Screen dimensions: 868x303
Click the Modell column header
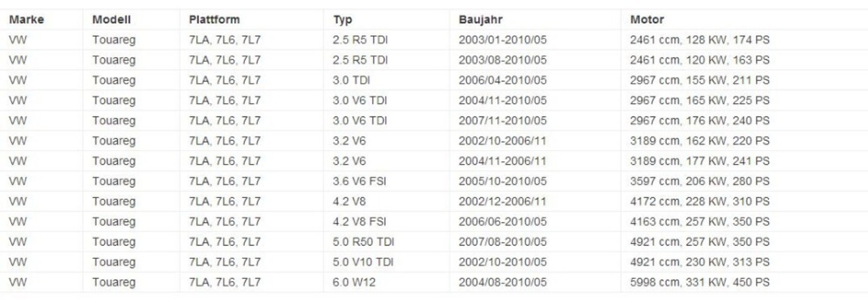coord(111,20)
